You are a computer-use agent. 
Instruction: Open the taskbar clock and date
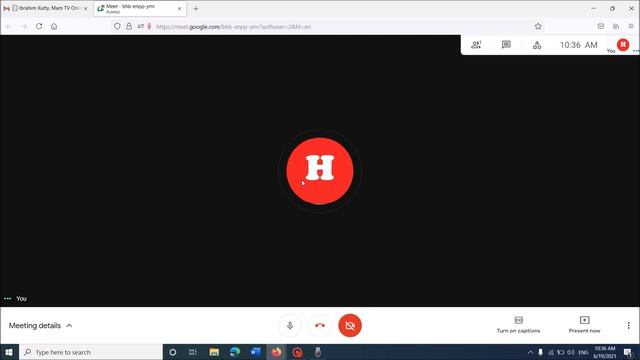604,352
